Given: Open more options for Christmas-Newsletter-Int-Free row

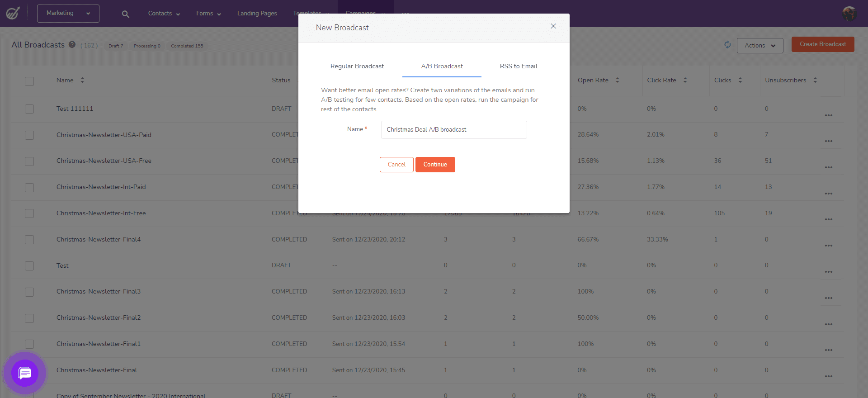Looking at the screenshot, I should coord(828,219).
